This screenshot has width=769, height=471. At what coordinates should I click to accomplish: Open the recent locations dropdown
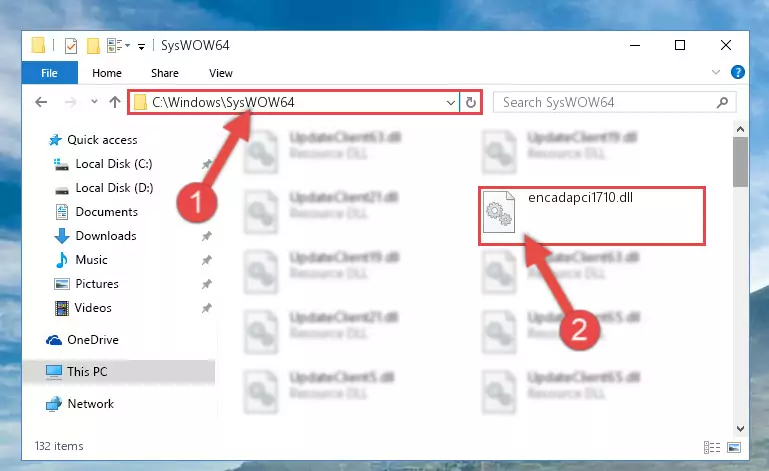(94, 102)
